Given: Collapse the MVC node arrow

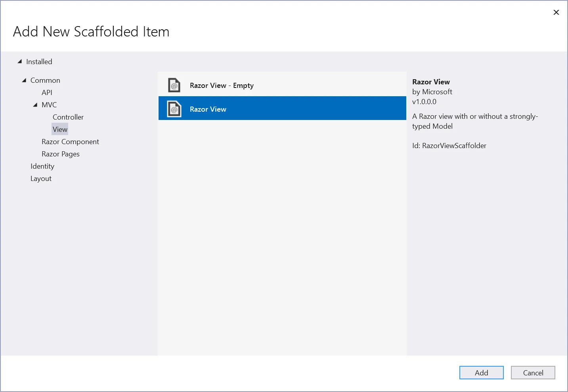Looking at the screenshot, I should click(x=35, y=105).
